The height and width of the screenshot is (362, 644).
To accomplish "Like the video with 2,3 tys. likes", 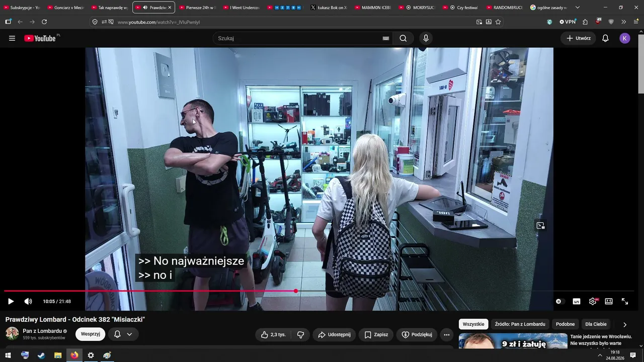I will coord(273,334).
